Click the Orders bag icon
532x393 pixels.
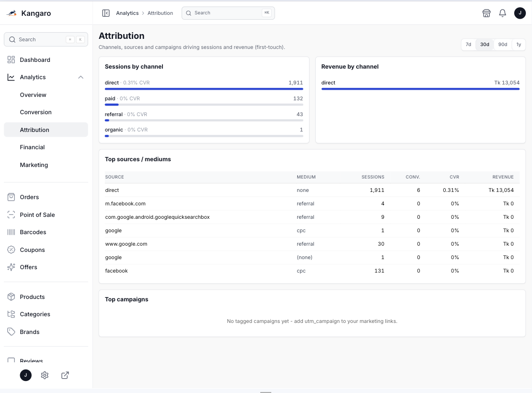[11, 197]
